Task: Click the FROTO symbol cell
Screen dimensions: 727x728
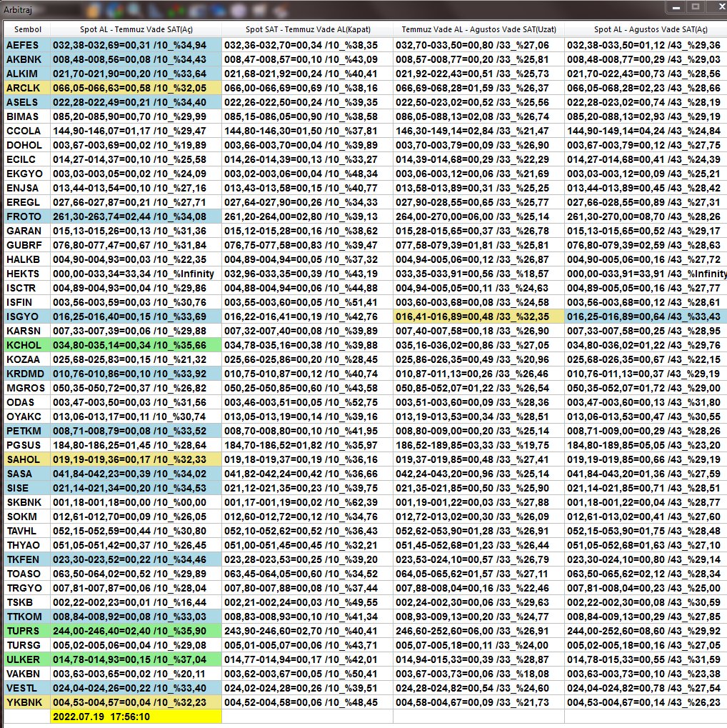Action: pyautogui.click(x=27, y=216)
